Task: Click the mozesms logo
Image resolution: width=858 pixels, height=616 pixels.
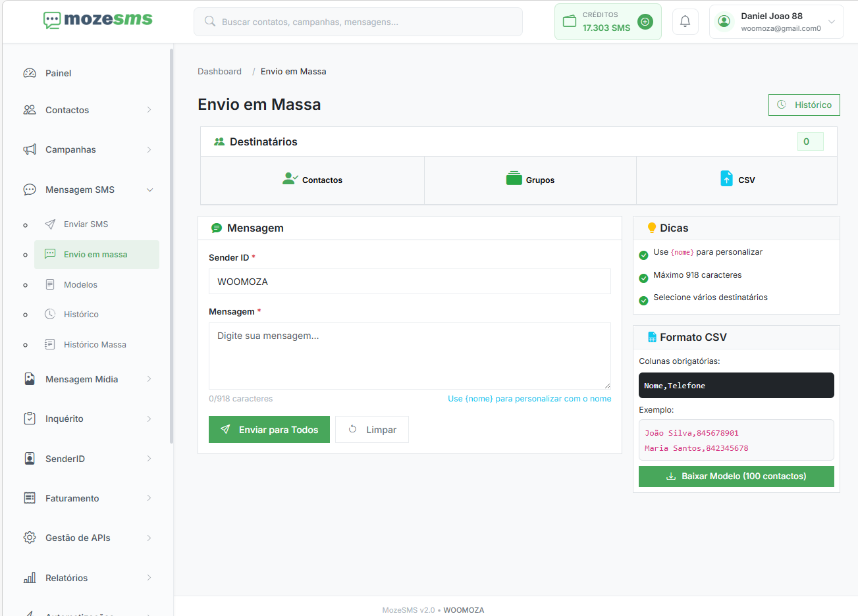Action: point(98,20)
